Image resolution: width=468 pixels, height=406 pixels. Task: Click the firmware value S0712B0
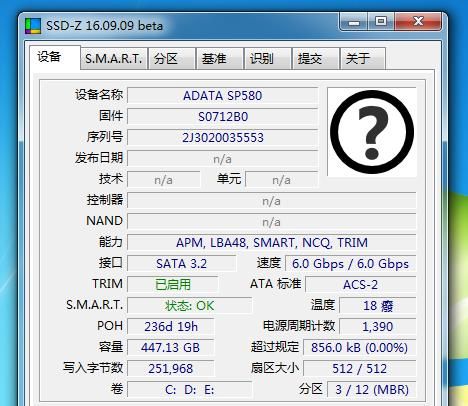pos(222,117)
